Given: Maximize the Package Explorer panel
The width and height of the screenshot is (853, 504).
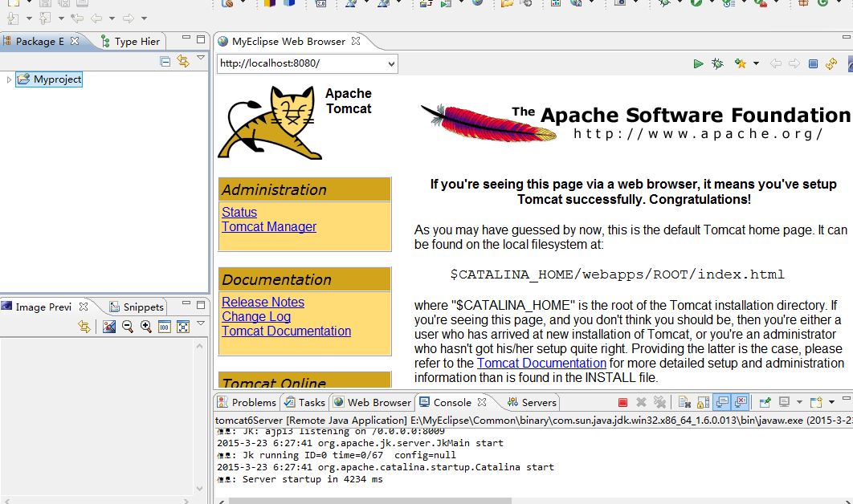Looking at the screenshot, I should [x=201, y=39].
